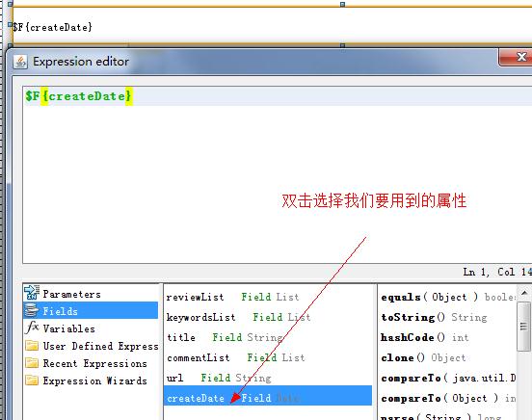Open Expression Wizards folder
532x420 pixels.
coord(91,381)
